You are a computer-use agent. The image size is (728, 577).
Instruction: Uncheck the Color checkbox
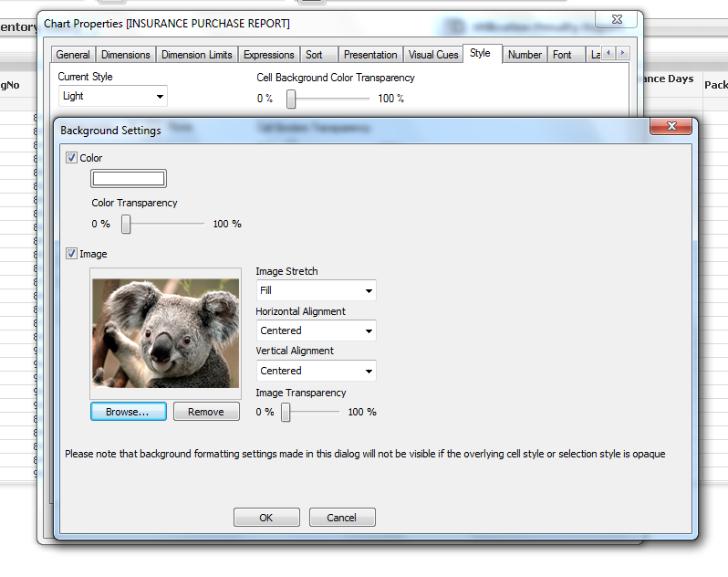point(71,158)
